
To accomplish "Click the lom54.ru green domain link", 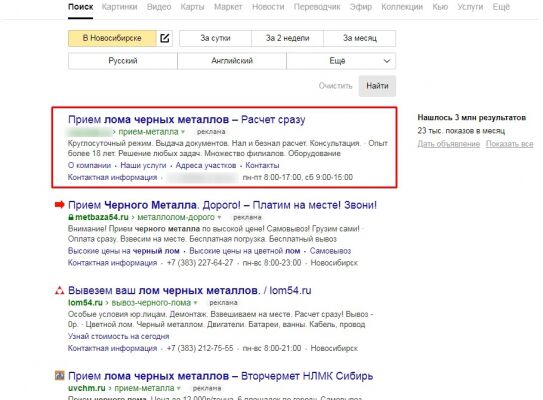I will pos(85,303).
